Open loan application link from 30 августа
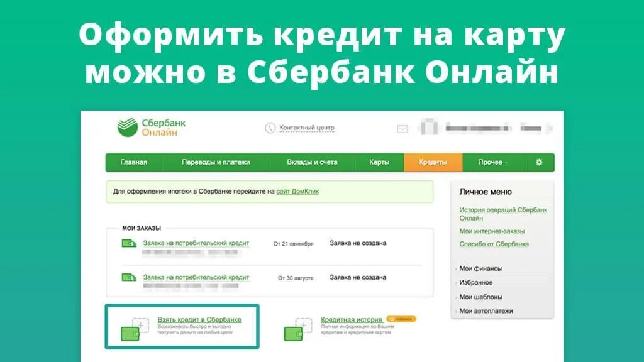The height and width of the screenshot is (362, 644). click(196, 277)
